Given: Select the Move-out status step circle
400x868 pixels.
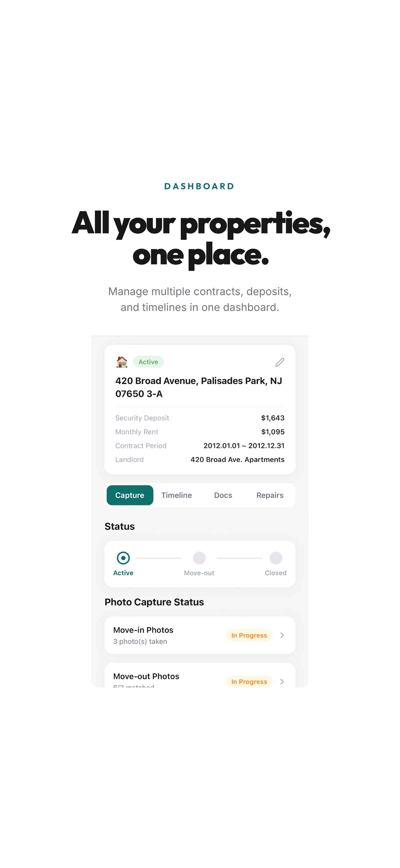Looking at the screenshot, I should pyautogui.click(x=199, y=558).
